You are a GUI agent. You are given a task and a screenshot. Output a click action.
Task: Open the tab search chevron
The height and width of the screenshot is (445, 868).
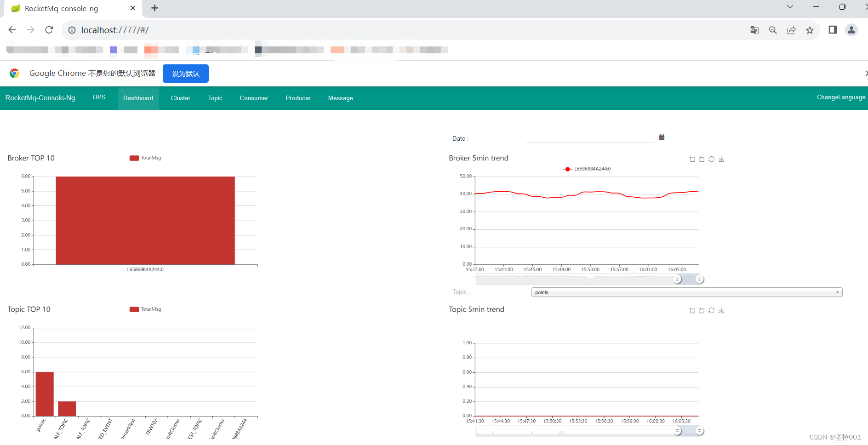click(x=790, y=6)
